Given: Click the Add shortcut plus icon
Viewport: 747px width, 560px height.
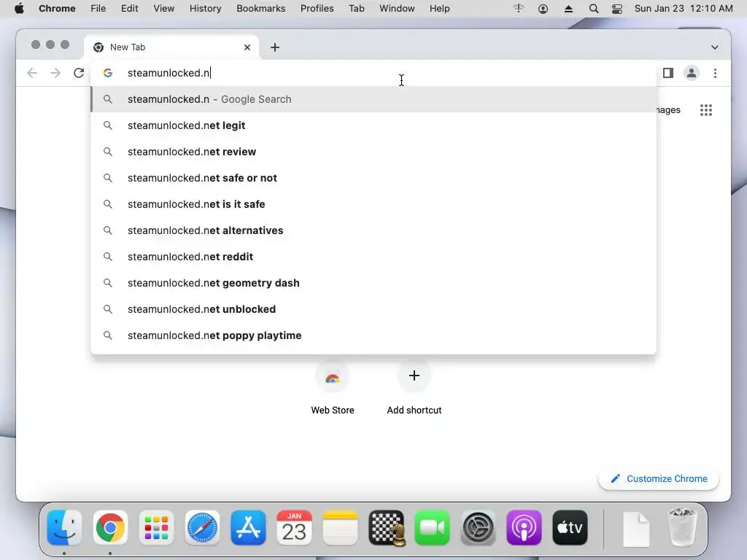Looking at the screenshot, I should point(414,376).
